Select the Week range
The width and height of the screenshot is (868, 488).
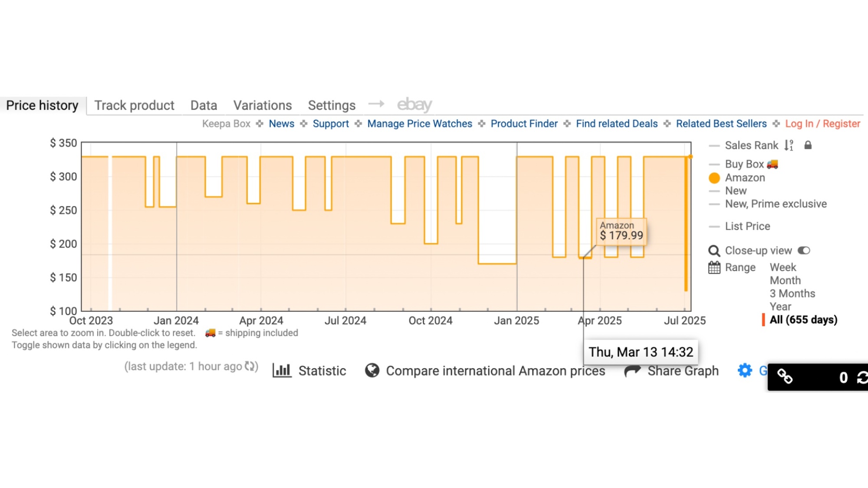click(x=783, y=267)
